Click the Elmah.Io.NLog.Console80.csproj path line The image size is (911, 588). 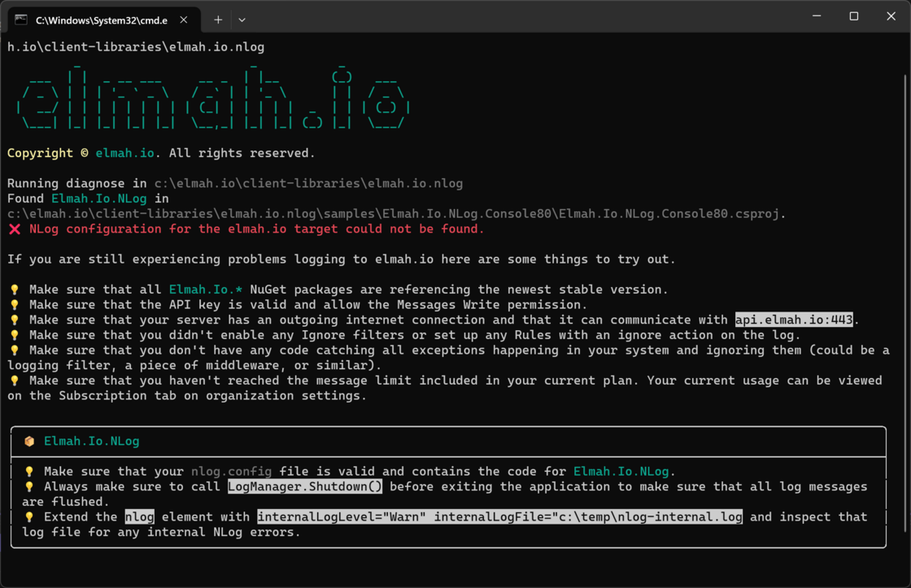[x=396, y=214]
